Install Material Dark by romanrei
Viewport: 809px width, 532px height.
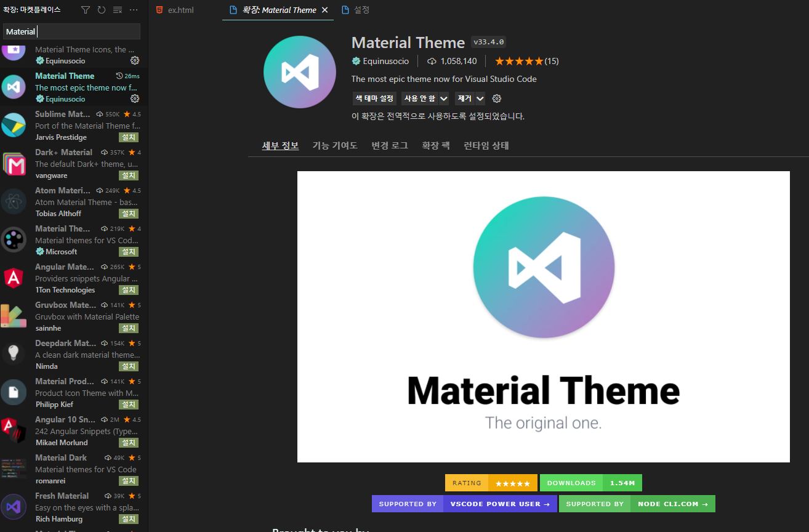pyautogui.click(x=129, y=481)
